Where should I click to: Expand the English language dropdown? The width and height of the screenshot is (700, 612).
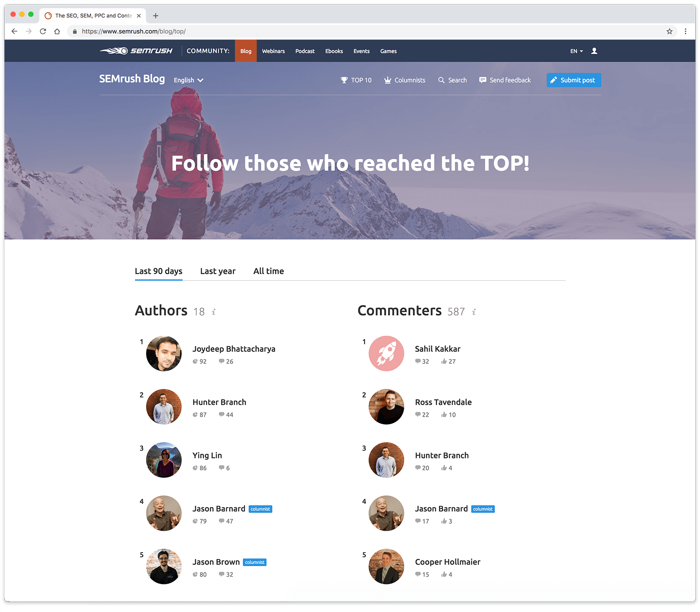tap(189, 80)
